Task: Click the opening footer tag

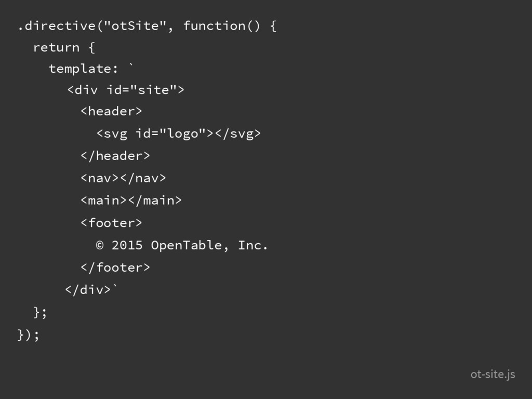Action: [111, 223]
